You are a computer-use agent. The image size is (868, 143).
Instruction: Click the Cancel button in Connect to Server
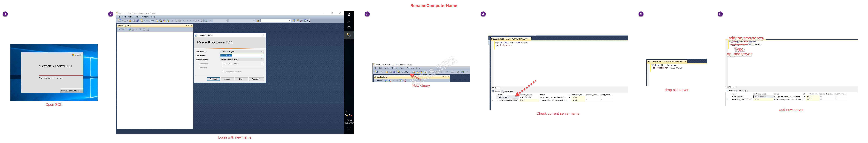pyautogui.click(x=227, y=79)
